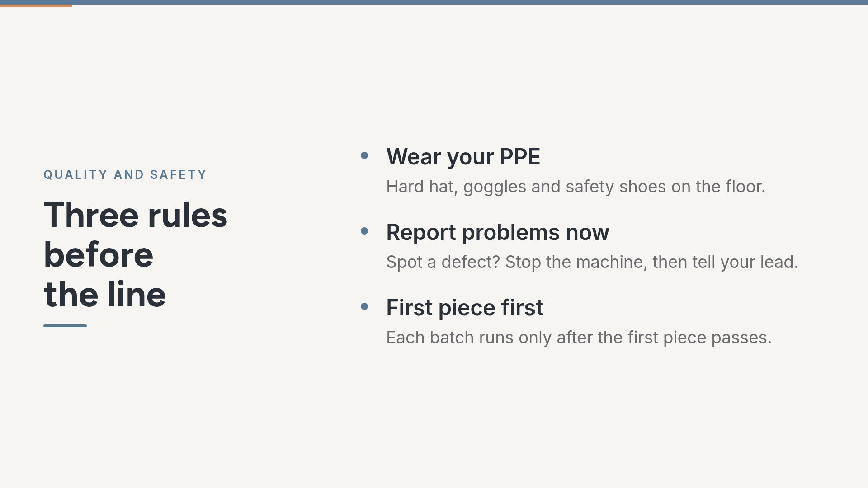Click the orange accent bar at top
Screen dimensions: 868x488
pos(36,6)
